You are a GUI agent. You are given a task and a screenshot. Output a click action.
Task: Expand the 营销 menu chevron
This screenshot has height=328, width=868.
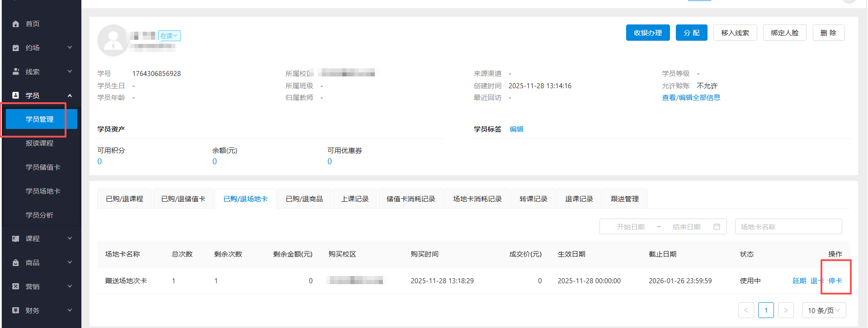pos(70,286)
